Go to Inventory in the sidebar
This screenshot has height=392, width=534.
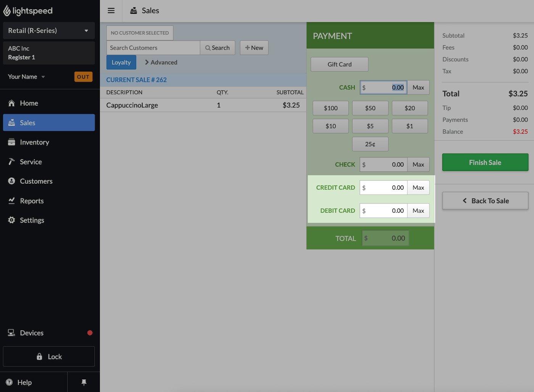[34, 142]
